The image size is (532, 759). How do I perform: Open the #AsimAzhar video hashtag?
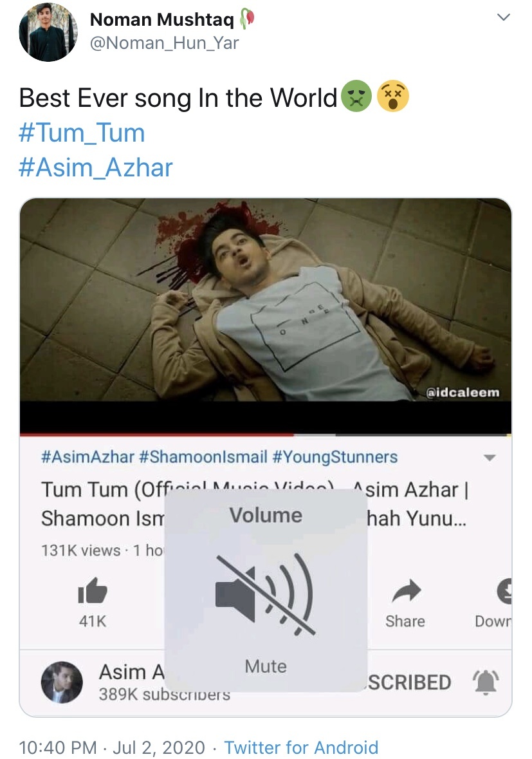click(87, 456)
